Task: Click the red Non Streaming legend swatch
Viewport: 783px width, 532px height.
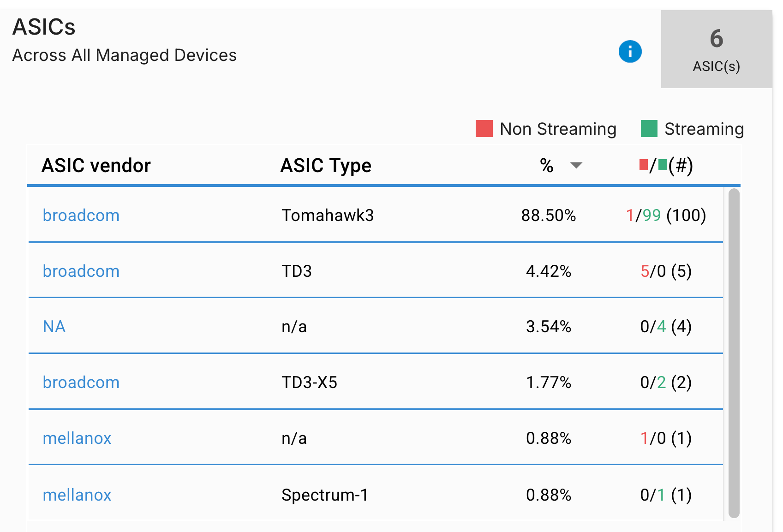Action: (x=484, y=129)
